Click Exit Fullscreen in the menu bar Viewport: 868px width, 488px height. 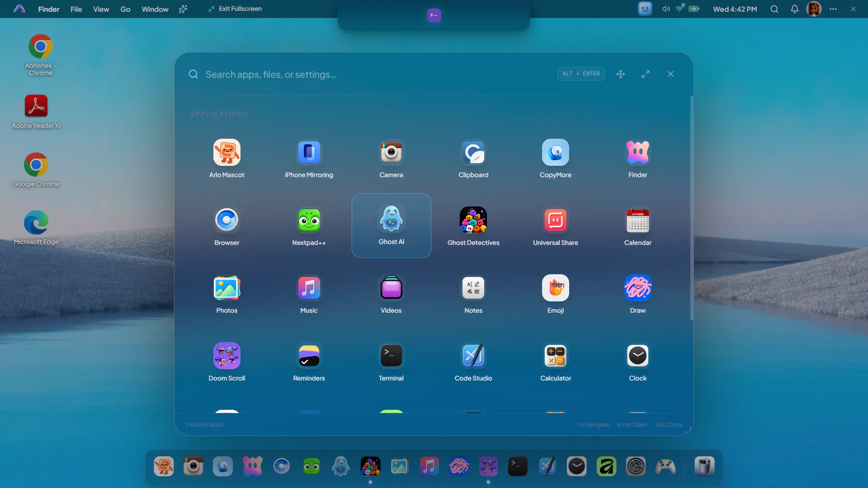[235, 9]
